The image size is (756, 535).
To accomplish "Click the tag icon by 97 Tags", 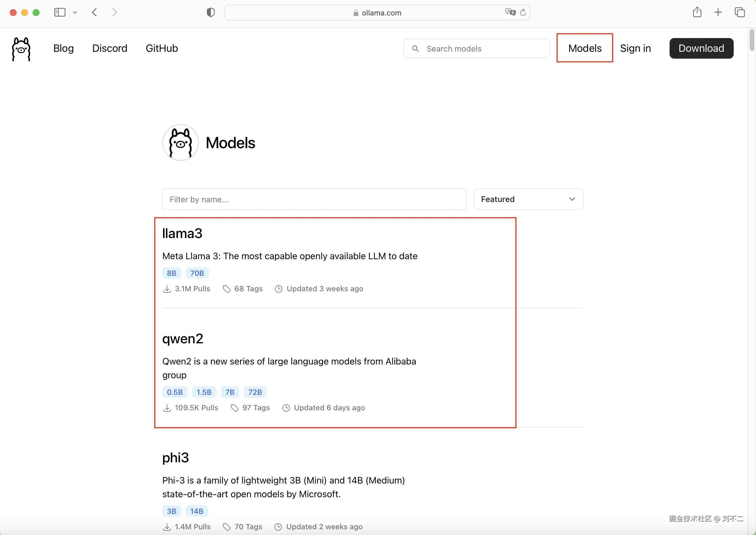I will coord(235,408).
